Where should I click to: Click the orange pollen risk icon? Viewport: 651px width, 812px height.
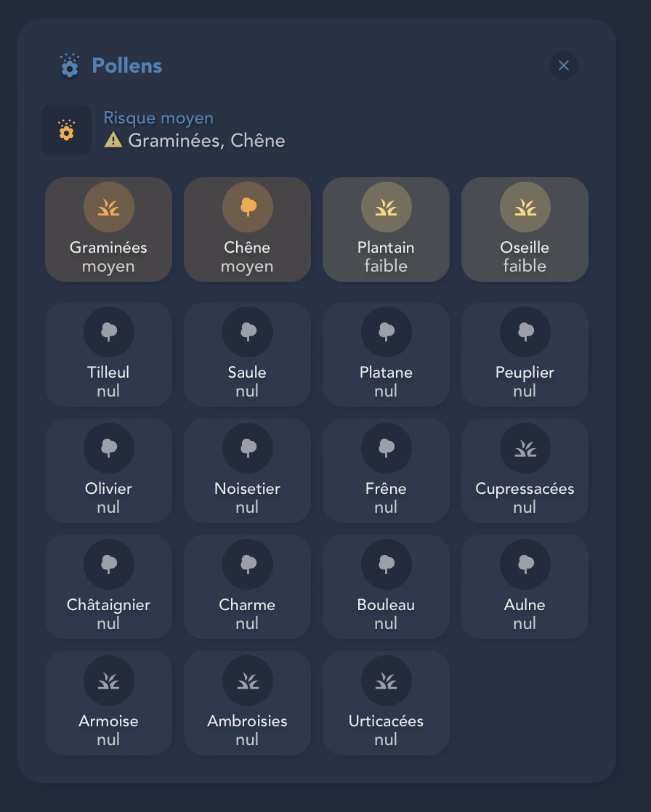coord(66,130)
